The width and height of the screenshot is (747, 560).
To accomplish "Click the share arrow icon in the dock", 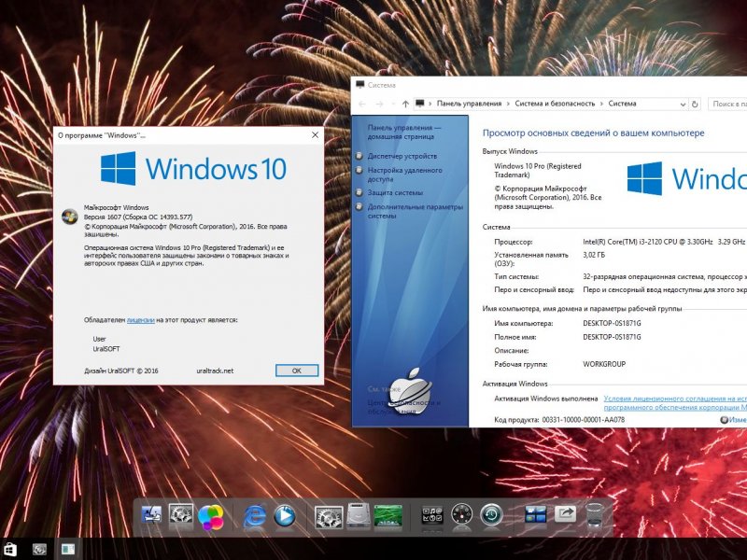I will tap(565, 514).
